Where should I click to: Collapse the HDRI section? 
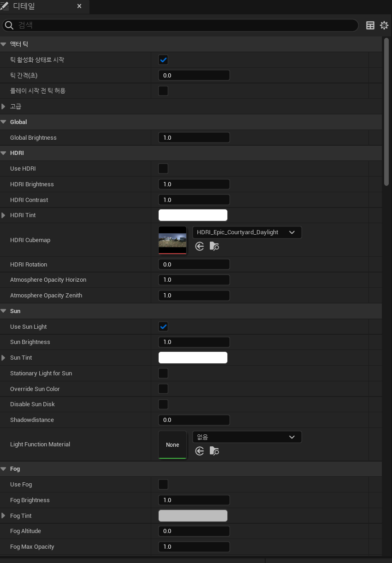coord(4,153)
